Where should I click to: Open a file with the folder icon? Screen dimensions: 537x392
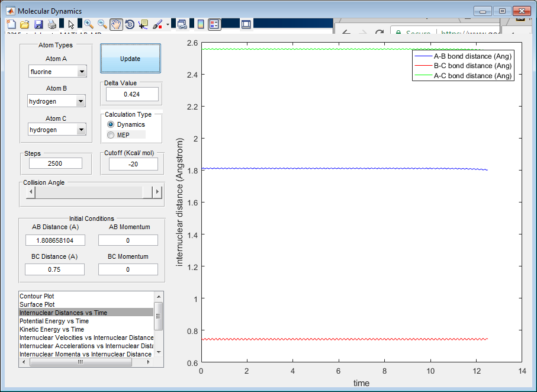coord(24,24)
